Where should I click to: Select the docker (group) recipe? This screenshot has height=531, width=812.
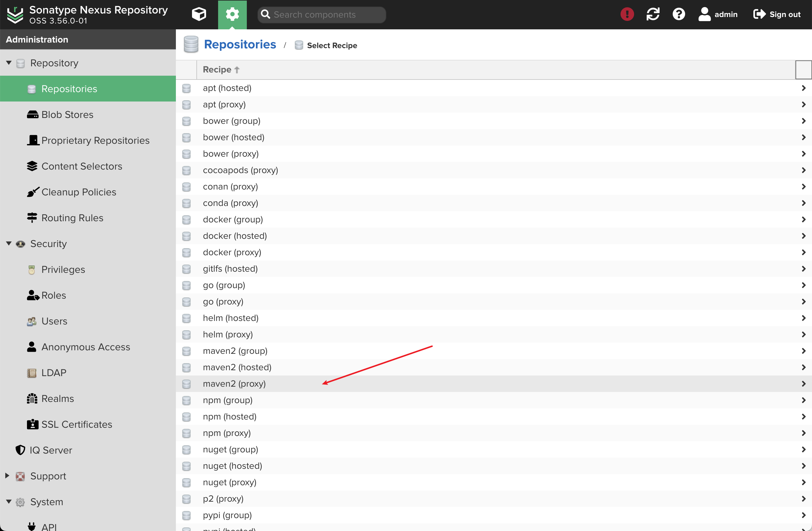click(494, 219)
